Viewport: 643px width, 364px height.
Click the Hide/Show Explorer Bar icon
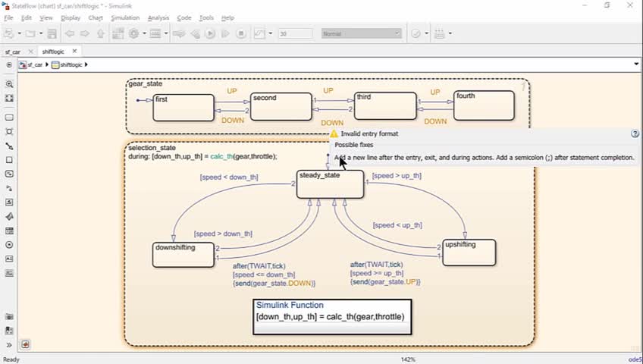pos(9,64)
